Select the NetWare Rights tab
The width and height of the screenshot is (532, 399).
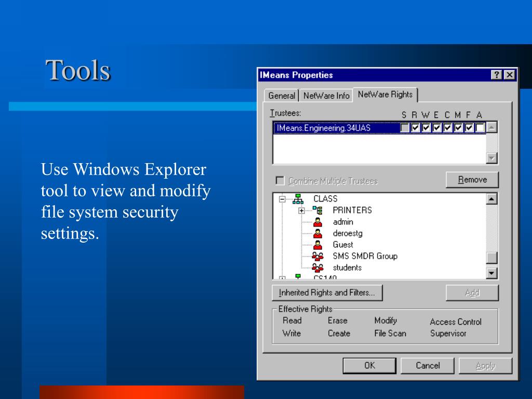click(x=385, y=95)
